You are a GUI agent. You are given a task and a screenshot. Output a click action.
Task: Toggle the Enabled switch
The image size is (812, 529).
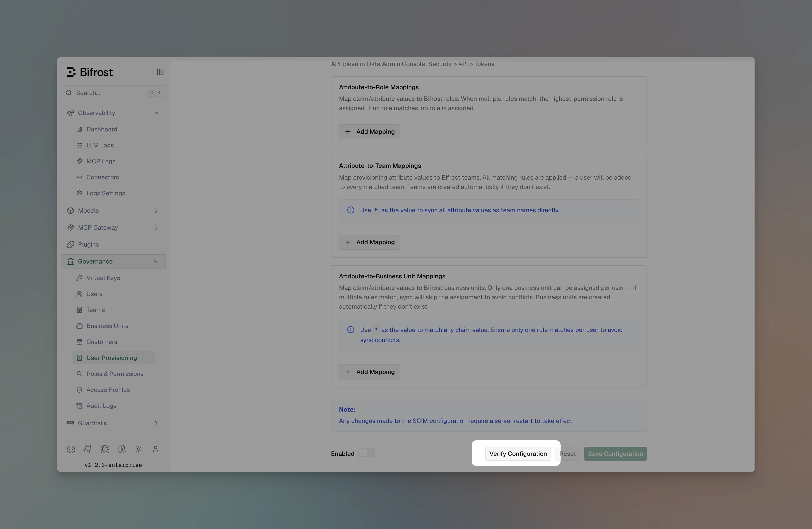(x=367, y=453)
